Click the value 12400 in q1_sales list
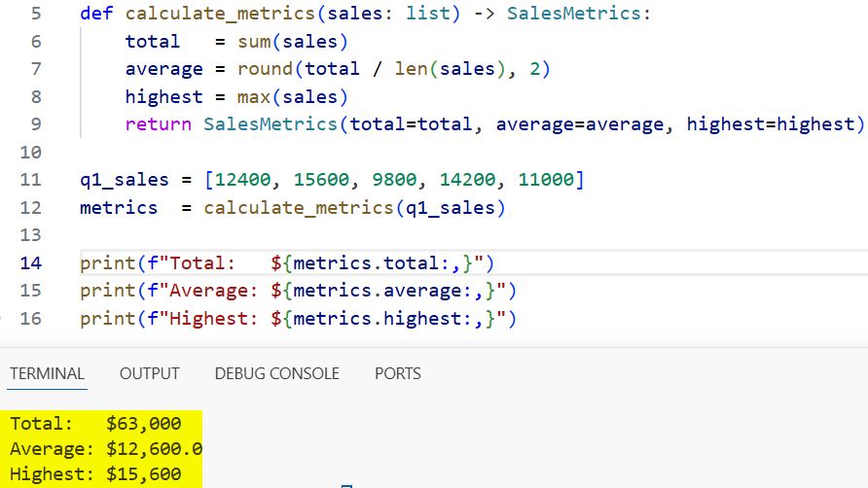The image size is (868, 488). point(243,180)
